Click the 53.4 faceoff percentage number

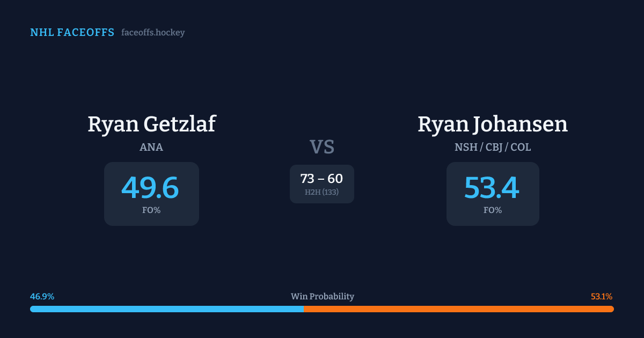[x=492, y=188]
